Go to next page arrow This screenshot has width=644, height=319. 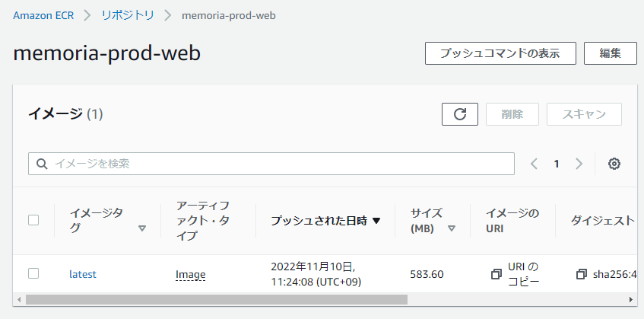point(579,164)
